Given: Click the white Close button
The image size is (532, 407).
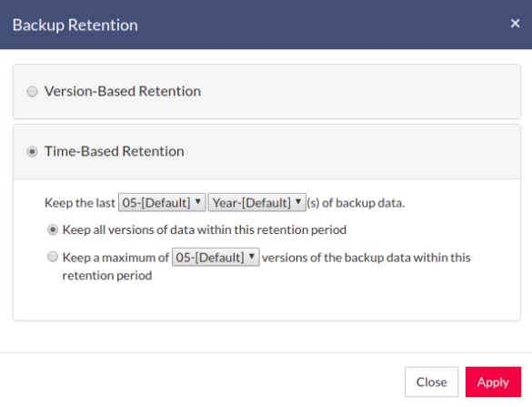Looking at the screenshot, I should (x=431, y=382).
